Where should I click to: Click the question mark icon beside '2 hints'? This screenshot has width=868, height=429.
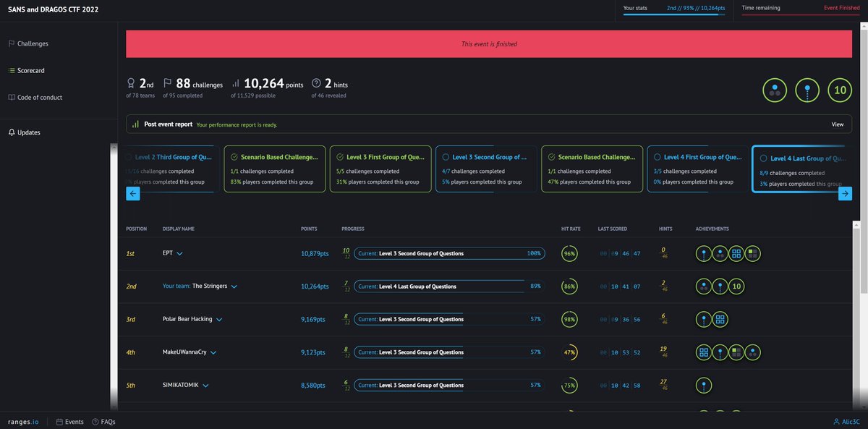[x=316, y=84]
